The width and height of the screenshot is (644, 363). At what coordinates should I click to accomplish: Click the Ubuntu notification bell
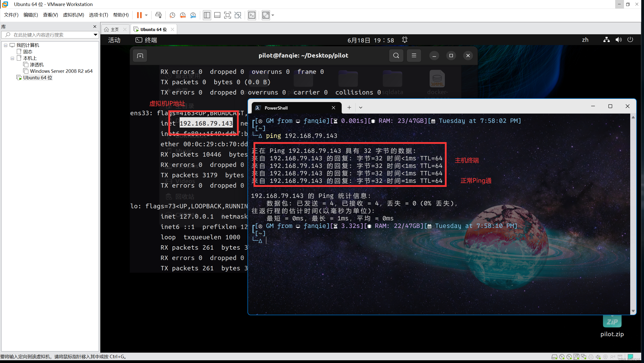coord(405,40)
